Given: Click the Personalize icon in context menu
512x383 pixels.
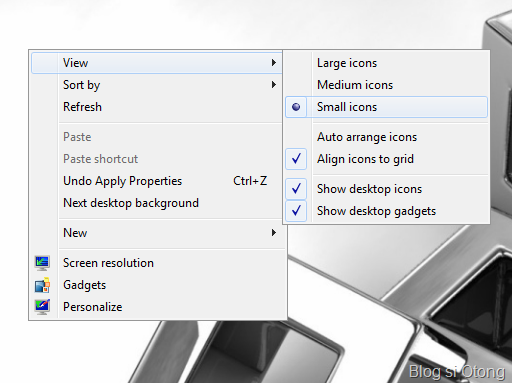Looking at the screenshot, I should [42, 307].
